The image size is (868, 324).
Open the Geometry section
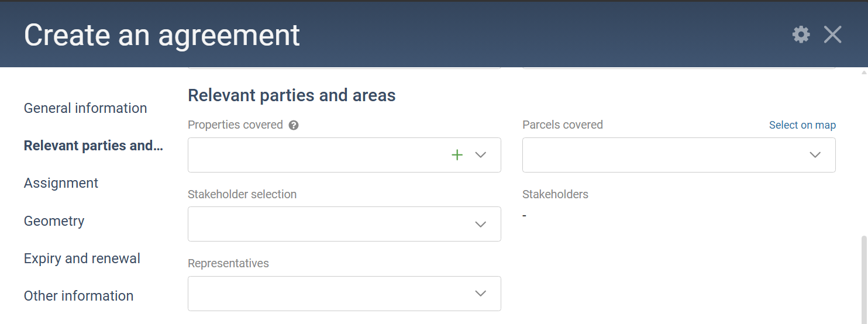click(x=54, y=221)
